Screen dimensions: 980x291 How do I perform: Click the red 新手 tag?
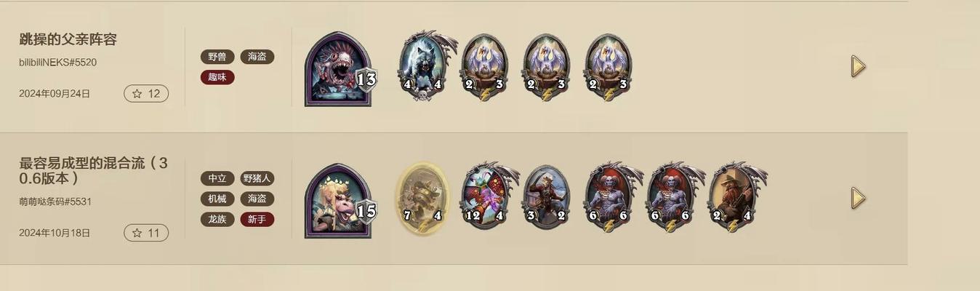click(x=257, y=219)
